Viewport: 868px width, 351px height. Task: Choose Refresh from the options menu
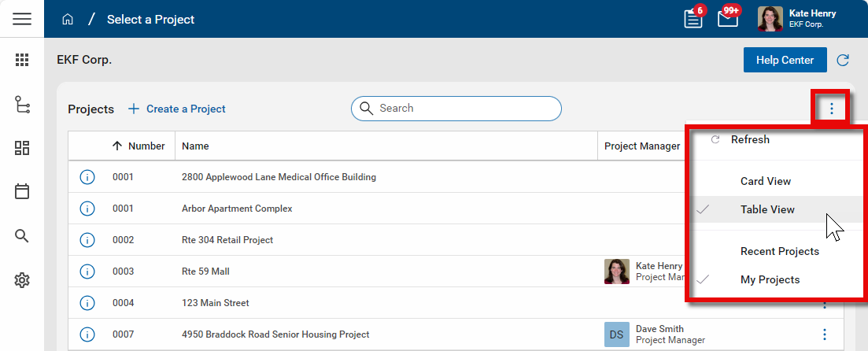(750, 139)
